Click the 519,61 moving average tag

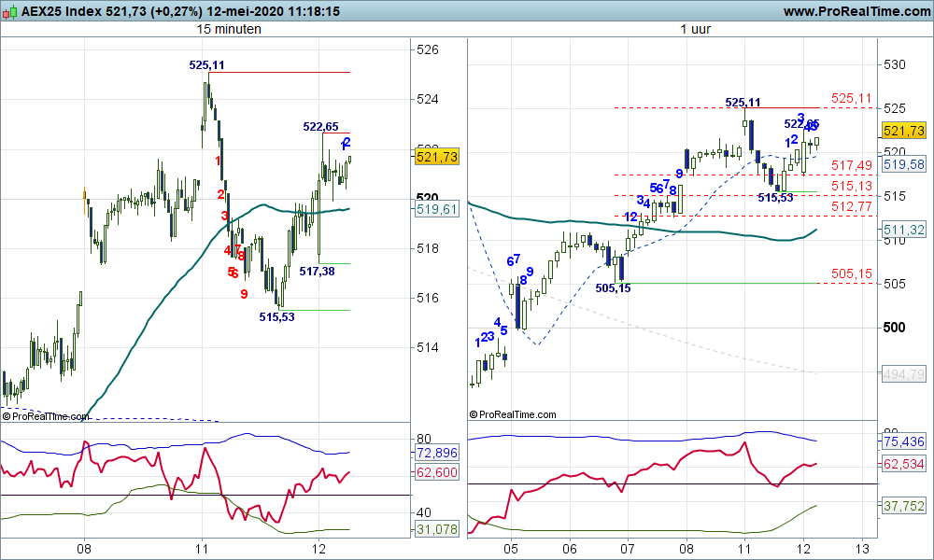[x=437, y=209]
